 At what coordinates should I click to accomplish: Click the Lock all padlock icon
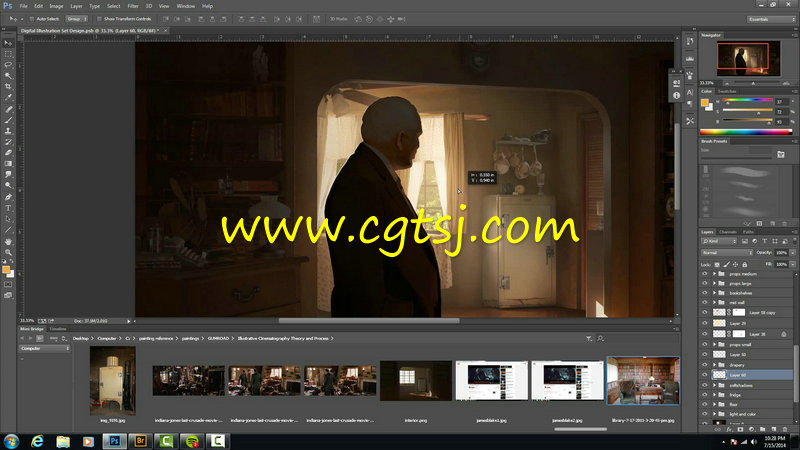click(x=745, y=264)
